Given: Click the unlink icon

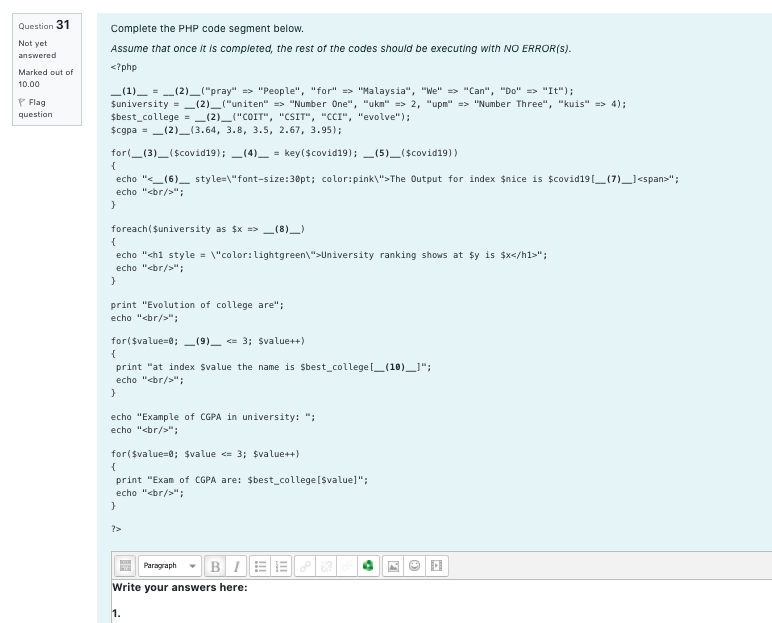Looking at the screenshot, I should [x=326, y=566].
